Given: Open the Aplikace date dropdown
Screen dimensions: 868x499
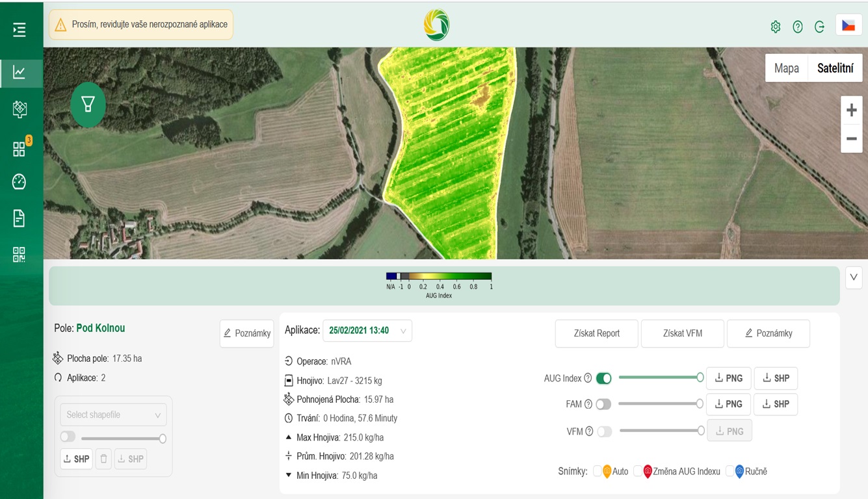Looking at the screenshot, I should (x=367, y=331).
